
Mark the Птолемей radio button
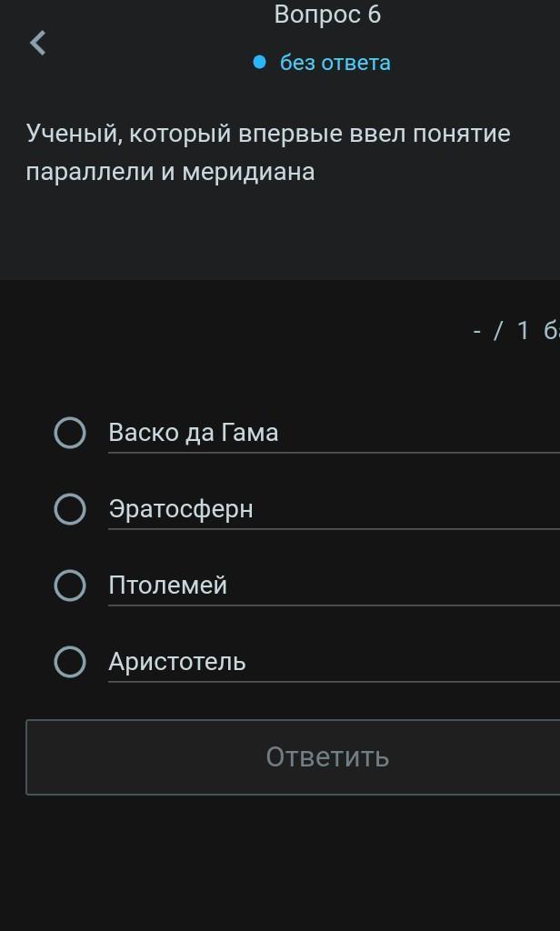coord(70,586)
